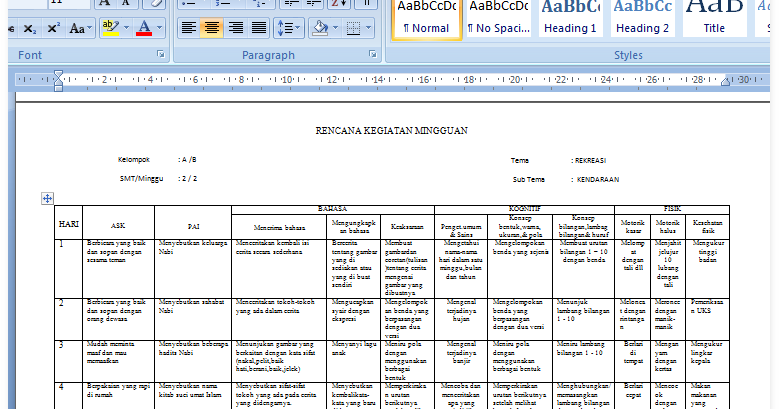Screen dimensions: 779x409
Task: Apply the Heading 2 style
Action: (642, 19)
